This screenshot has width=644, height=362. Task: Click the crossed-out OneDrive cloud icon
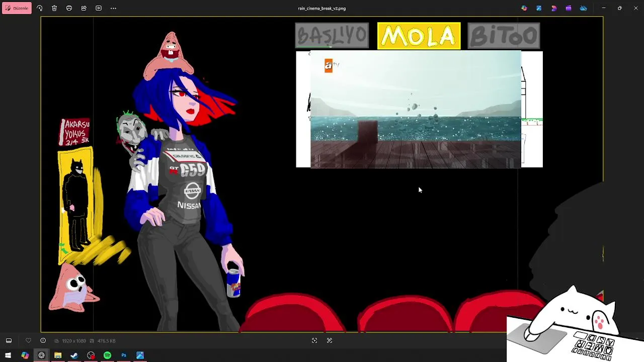click(x=584, y=8)
